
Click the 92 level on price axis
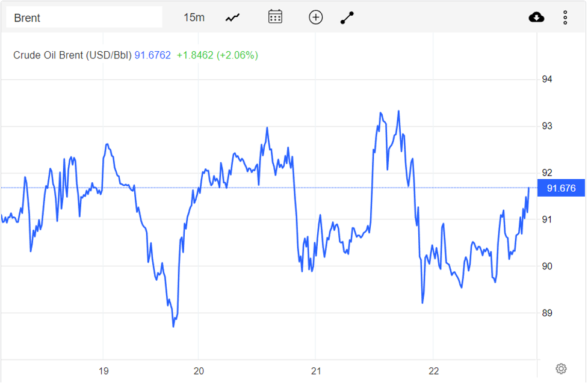pos(547,173)
